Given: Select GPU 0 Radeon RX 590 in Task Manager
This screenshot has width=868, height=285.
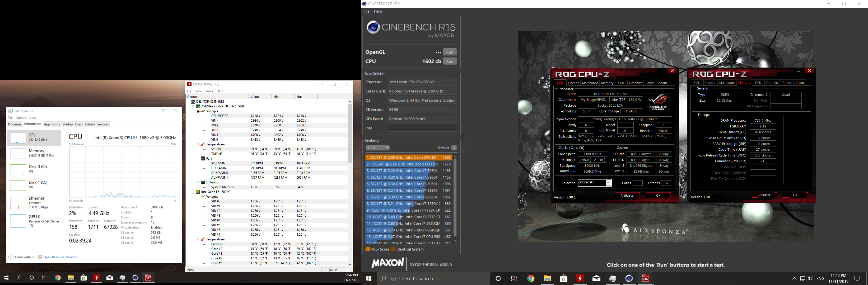Looking at the screenshot, I should point(34,221).
